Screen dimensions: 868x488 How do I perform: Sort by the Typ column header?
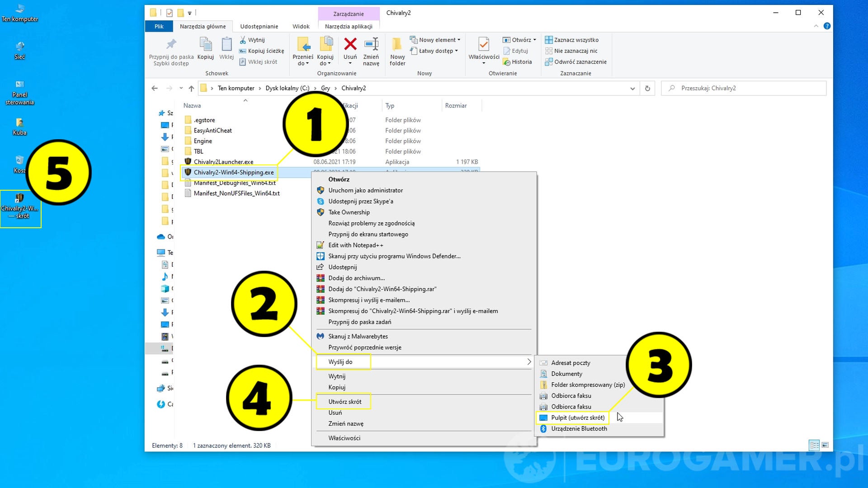(390, 105)
